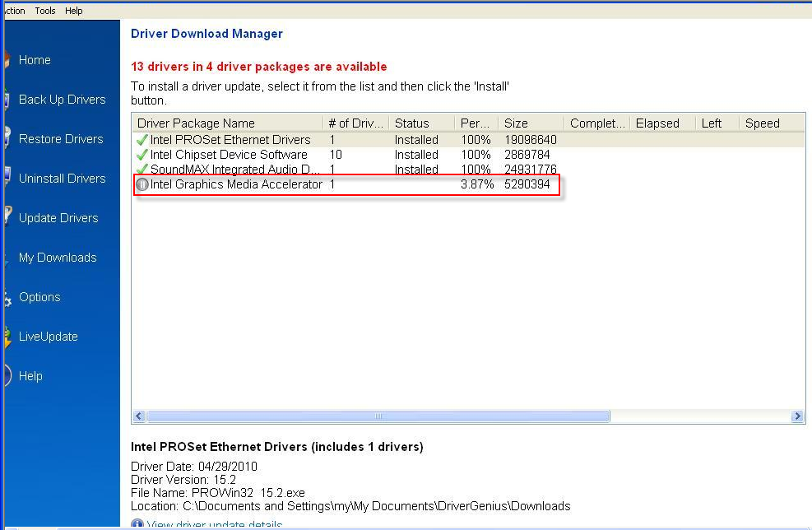
Task: Click size value 5290394
Action: [x=527, y=184]
